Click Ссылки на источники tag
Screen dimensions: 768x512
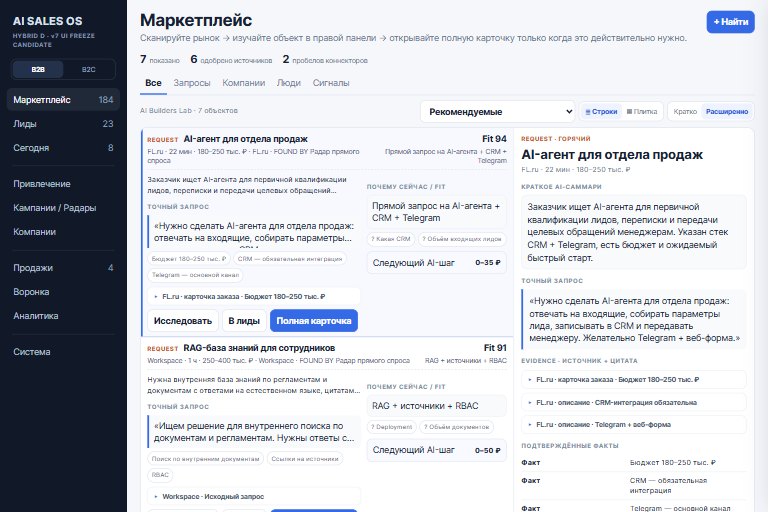(x=305, y=459)
